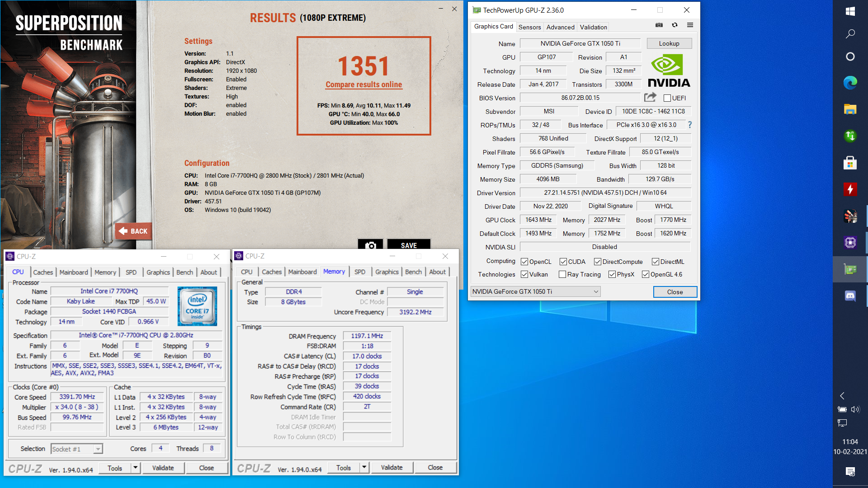Open Discord from taskbar

tap(850, 296)
